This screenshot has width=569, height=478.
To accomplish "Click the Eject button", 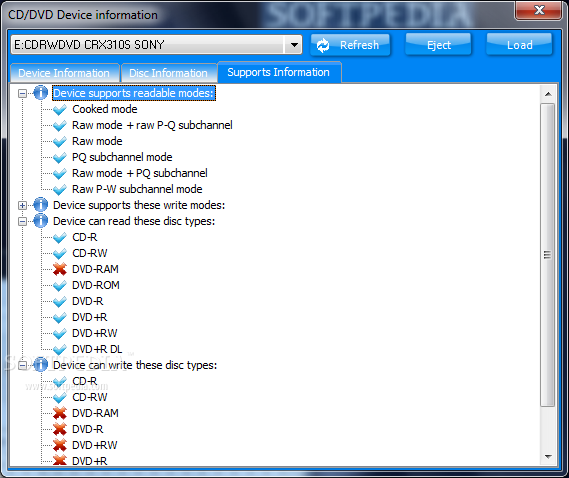I will coord(438,45).
